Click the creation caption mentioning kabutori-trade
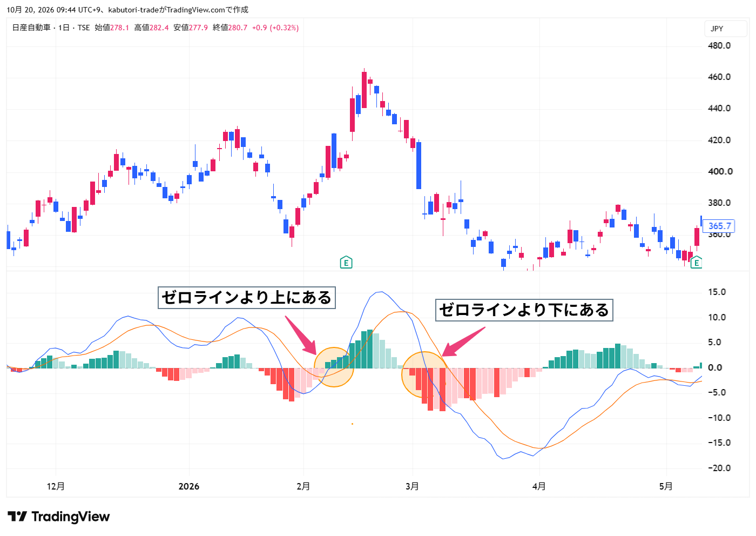 click(127, 10)
